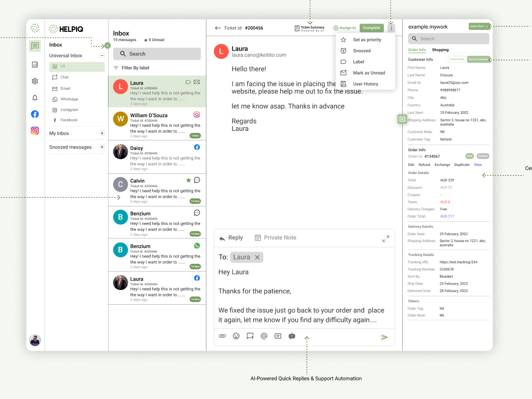This screenshot has width=532, height=399.
Task: Click the HELPIQ logo in header
Action: coord(66,29)
